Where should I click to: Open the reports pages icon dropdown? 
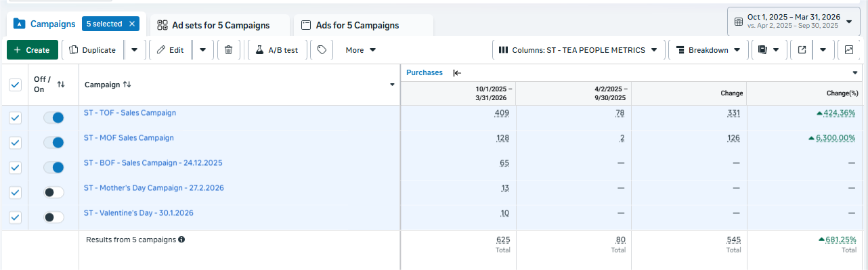click(x=768, y=50)
